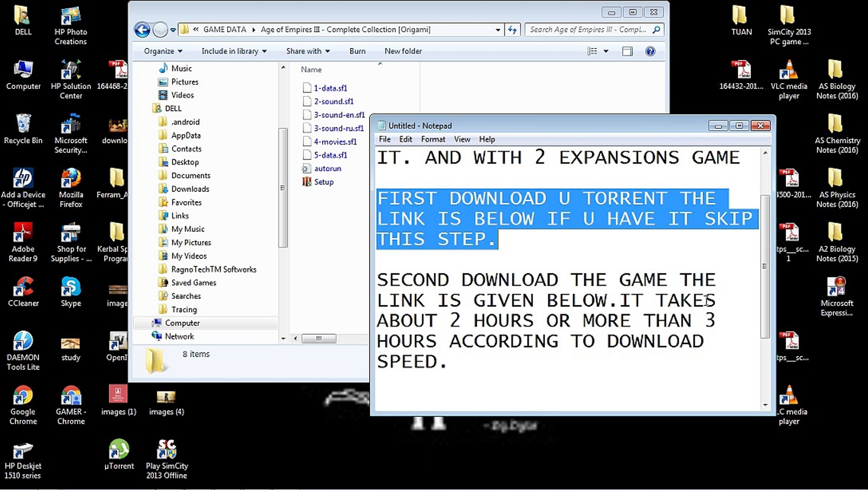Viewport: 868px width, 490px height.
Task: Launch Skype desktop shortcut
Action: tap(71, 292)
